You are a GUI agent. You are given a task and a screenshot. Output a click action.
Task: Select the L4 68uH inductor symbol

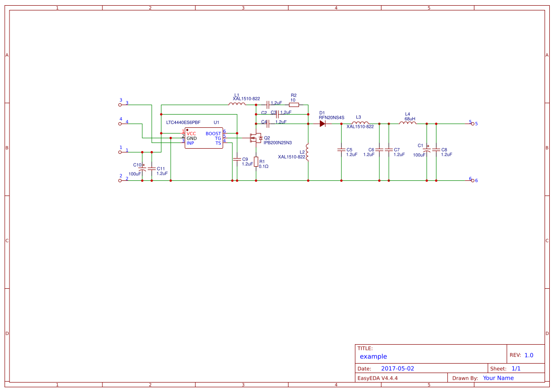[407, 122]
